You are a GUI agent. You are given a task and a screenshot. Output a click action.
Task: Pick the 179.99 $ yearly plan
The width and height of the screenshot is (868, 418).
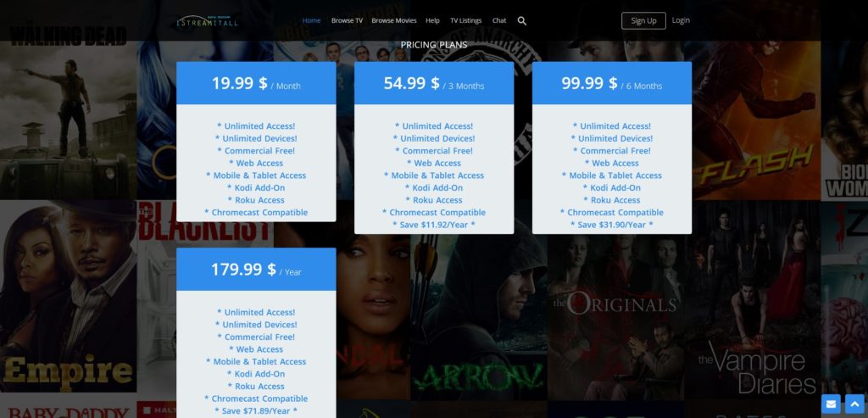[256, 269]
